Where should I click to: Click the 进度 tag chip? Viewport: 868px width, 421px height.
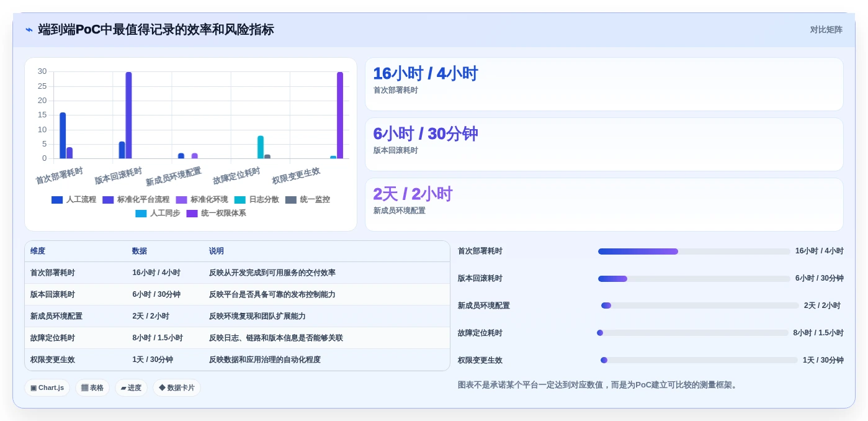pos(131,388)
